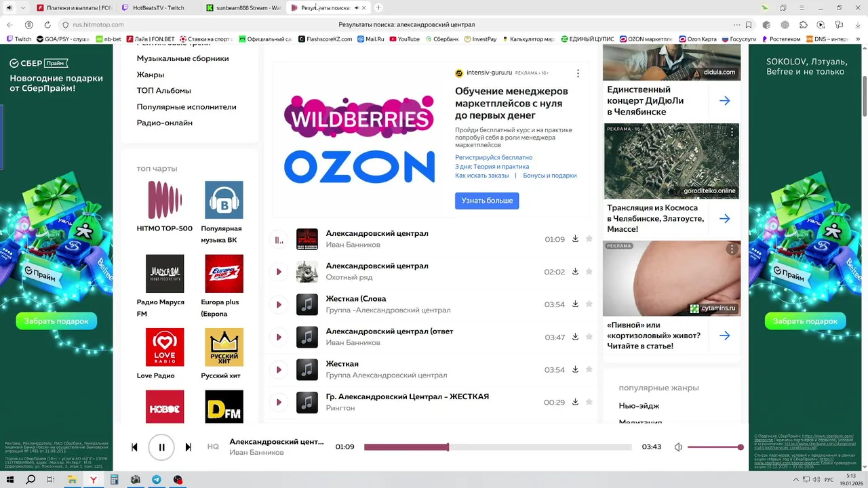Switch to Платежи и выплаты FON tab
This screenshot has height=488, width=868.
75,7
